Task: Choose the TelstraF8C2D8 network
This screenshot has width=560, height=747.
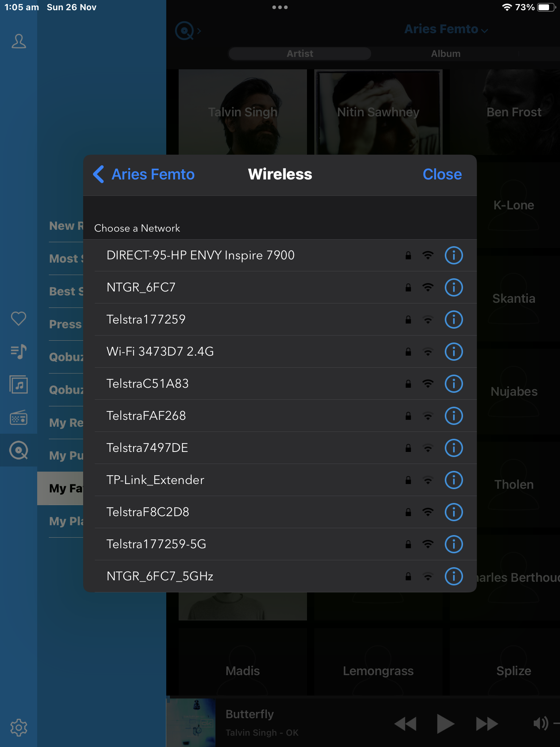Action: coord(280,512)
